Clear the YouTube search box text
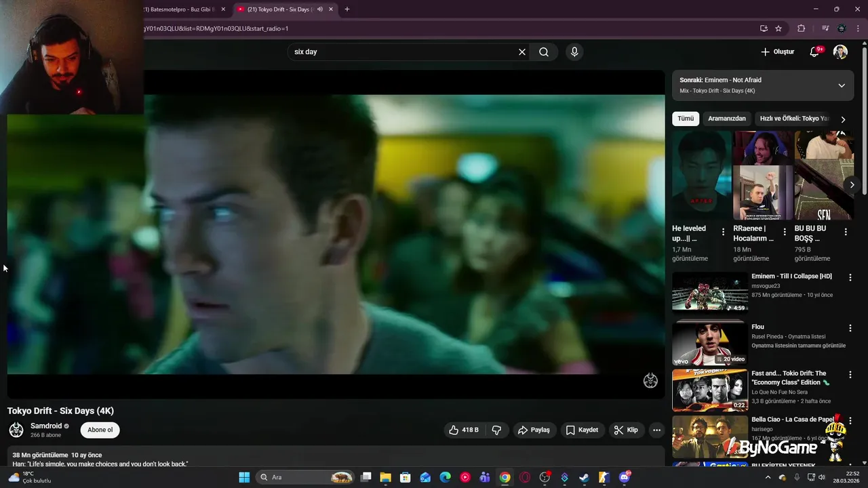This screenshot has height=488, width=868. click(522, 52)
